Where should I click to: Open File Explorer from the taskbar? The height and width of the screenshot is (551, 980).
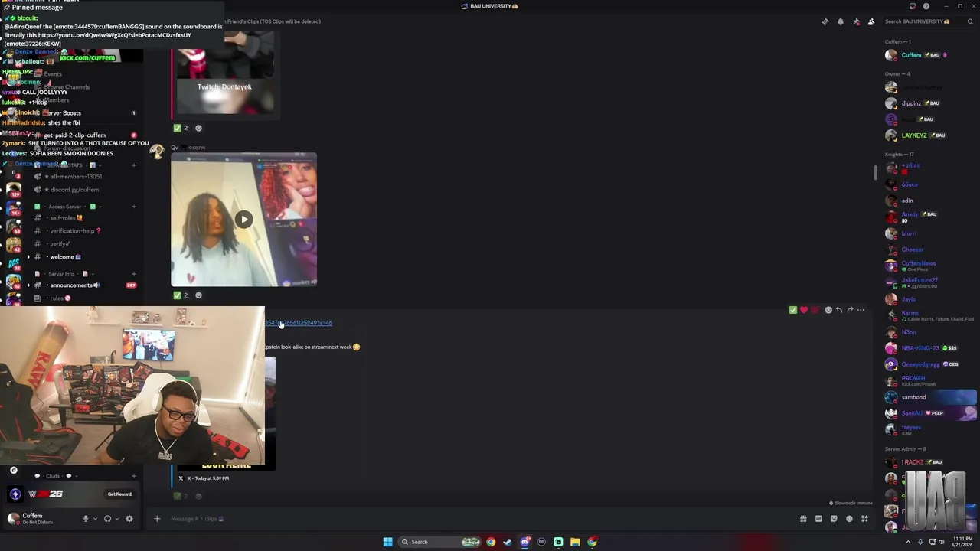[x=575, y=542]
